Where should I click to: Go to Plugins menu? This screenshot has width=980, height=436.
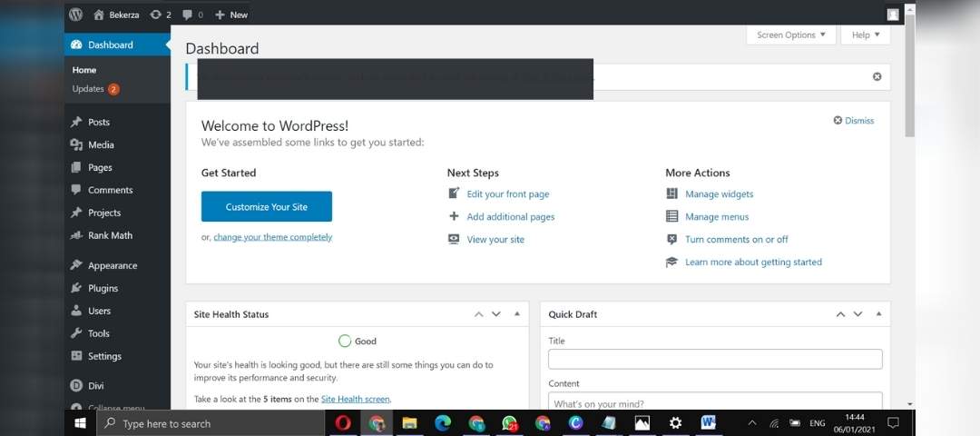click(117, 288)
